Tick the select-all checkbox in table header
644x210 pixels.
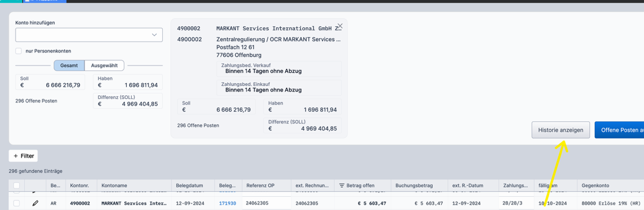pos(17,186)
